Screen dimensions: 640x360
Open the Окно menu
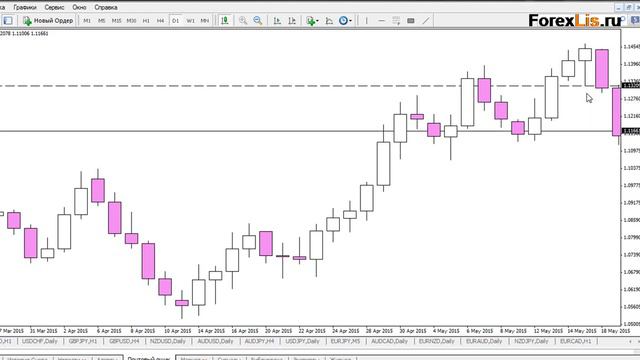coord(79,7)
